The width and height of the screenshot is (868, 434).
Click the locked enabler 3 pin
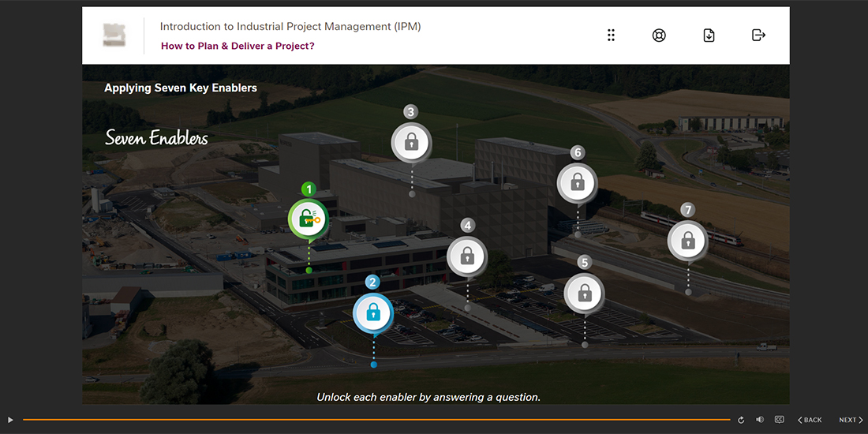pos(411,143)
